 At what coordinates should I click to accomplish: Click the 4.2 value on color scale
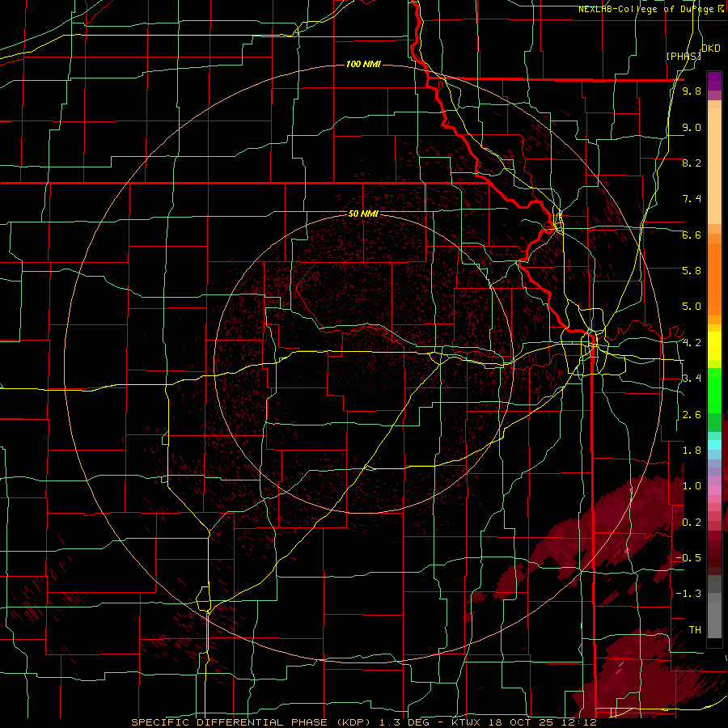(x=692, y=343)
